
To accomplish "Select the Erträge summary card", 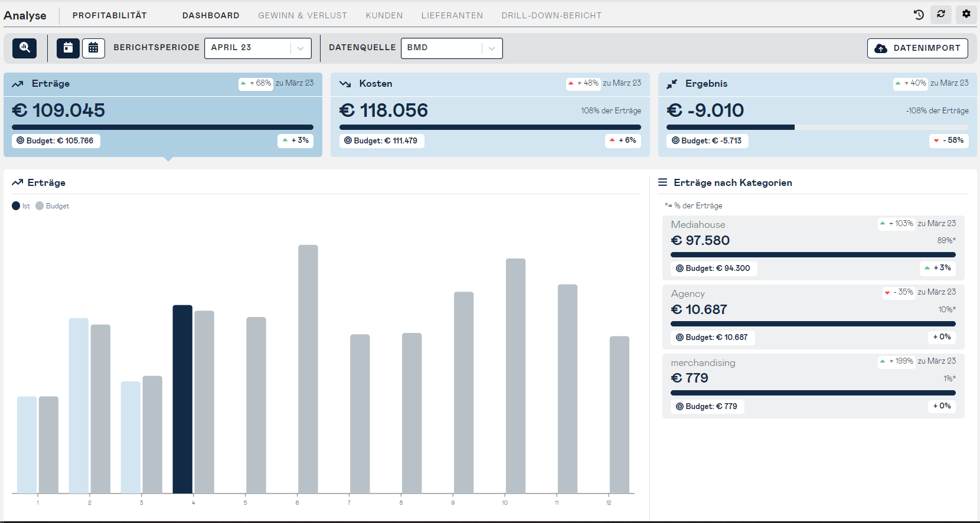I will 163,115.
